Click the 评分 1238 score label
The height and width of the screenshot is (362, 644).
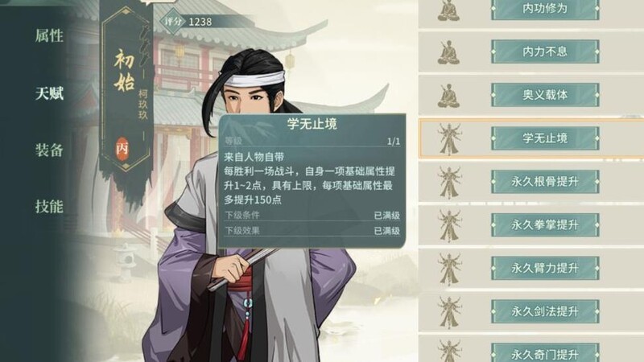(x=188, y=22)
